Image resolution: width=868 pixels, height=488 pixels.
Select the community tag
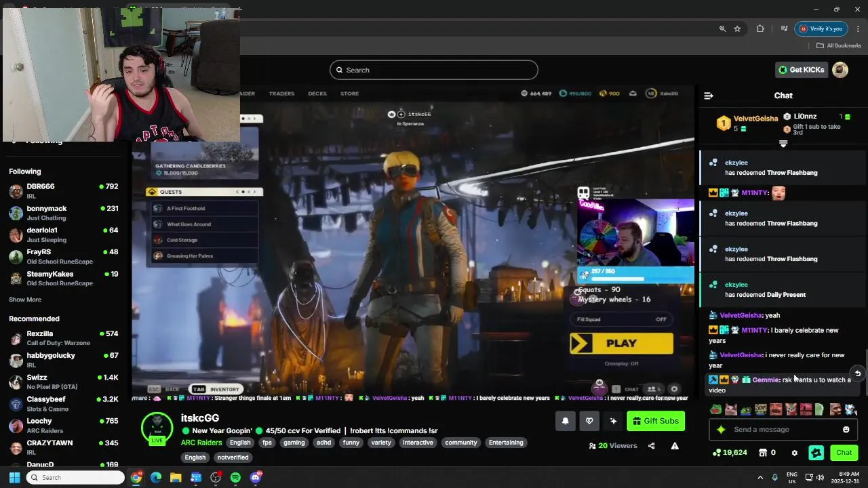click(x=461, y=443)
